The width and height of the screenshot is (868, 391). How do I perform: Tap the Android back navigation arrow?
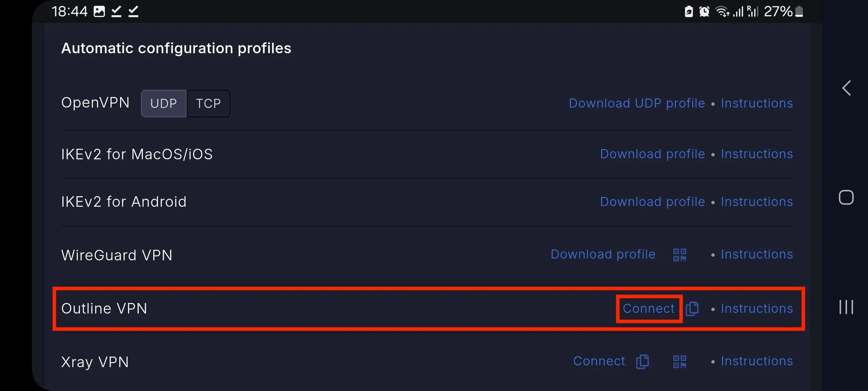[846, 88]
